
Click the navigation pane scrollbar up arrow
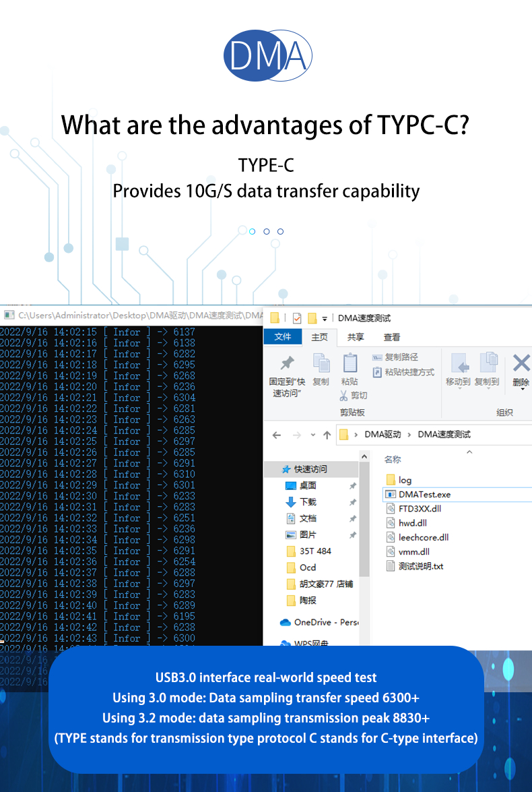tap(364, 458)
